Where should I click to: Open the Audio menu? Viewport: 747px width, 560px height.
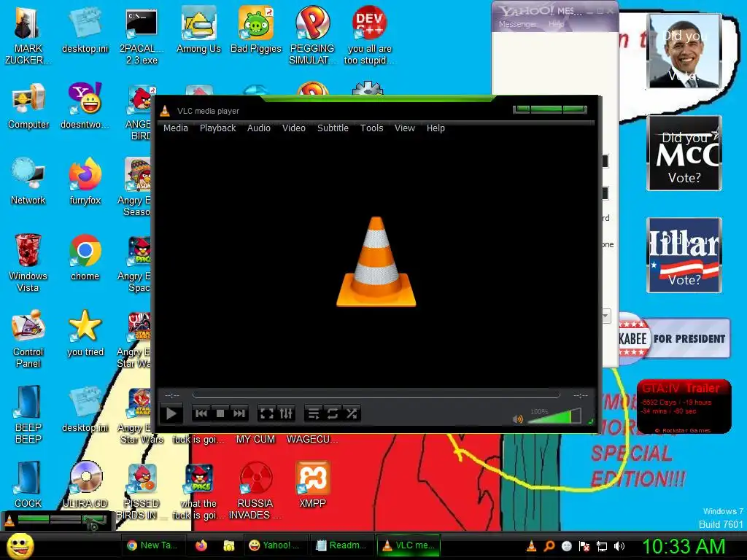click(259, 128)
